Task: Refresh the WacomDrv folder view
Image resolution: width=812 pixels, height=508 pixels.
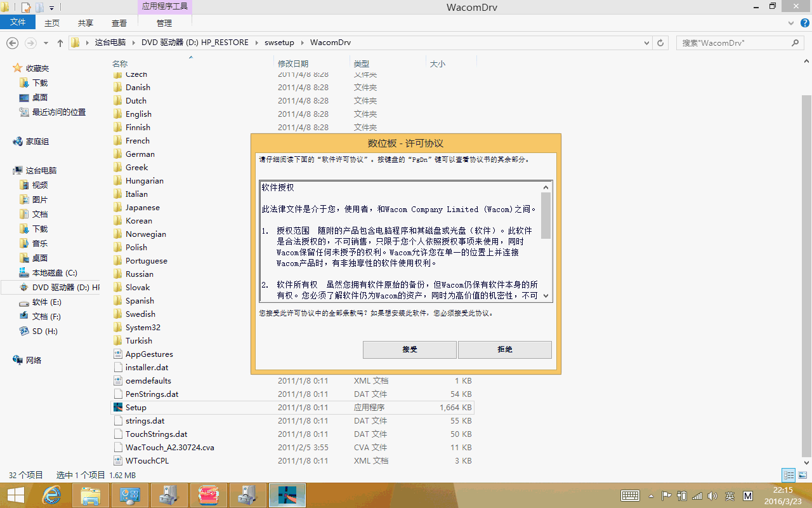Action: [x=660, y=43]
